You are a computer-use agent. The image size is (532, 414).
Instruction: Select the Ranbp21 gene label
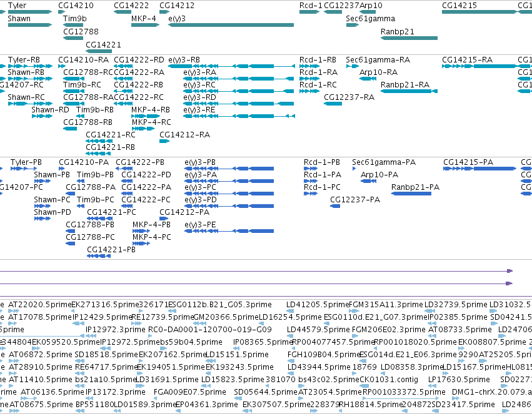[x=398, y=31]
